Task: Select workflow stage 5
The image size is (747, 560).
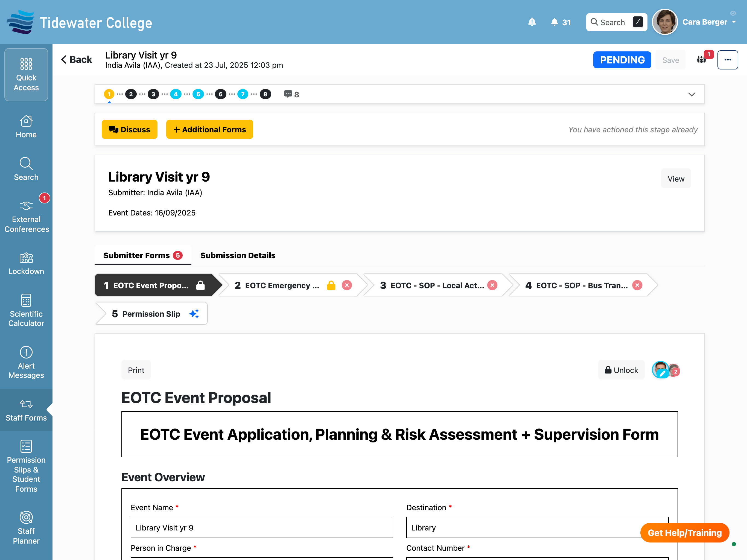Action: tap(198, 94)
